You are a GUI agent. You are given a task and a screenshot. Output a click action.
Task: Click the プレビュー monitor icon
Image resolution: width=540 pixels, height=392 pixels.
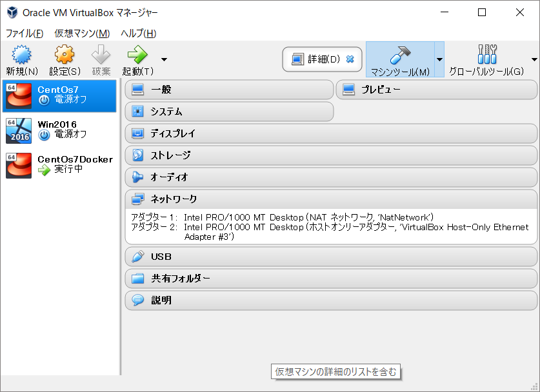pos(348,90)
